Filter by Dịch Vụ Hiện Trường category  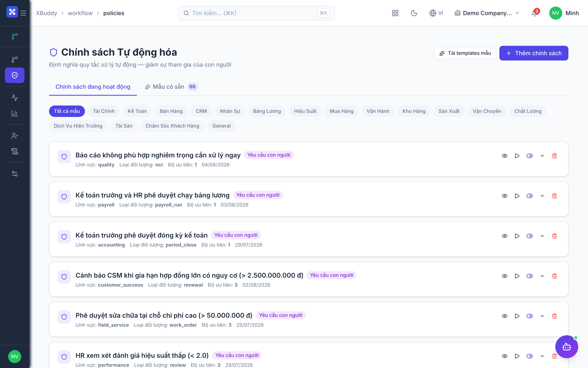pos(78,126)
